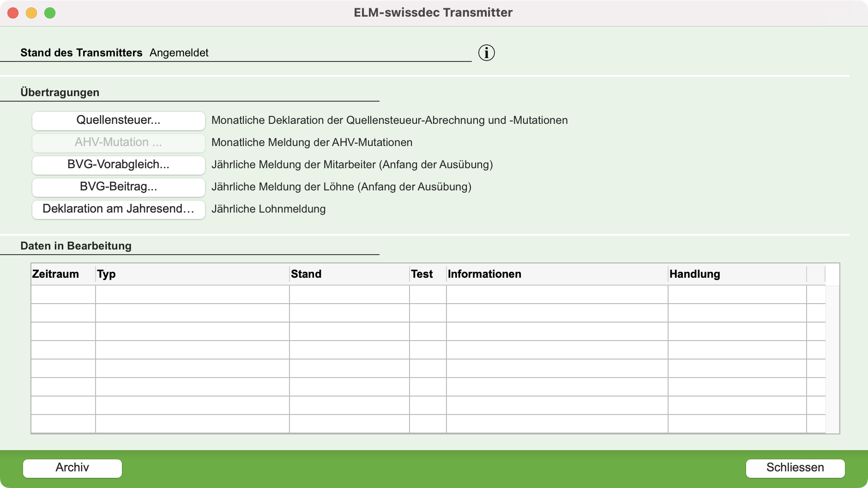Click the Test column header
This screenshot has width=868, height=488.
428,274
